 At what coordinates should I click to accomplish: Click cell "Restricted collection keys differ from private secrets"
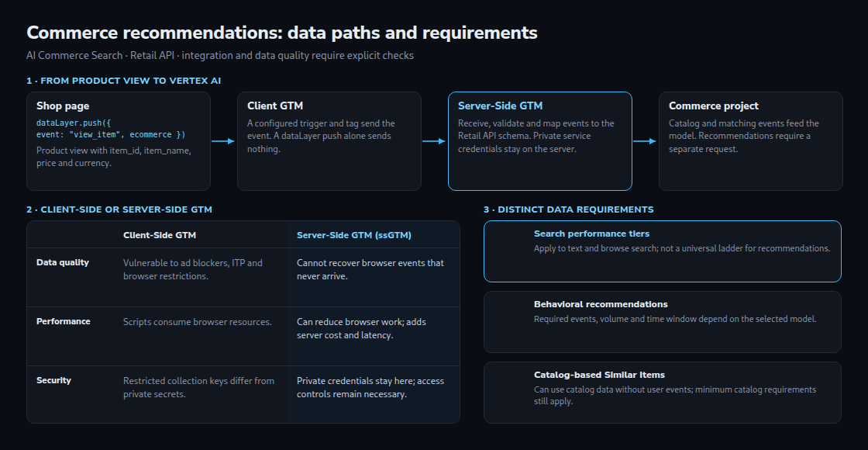198,387
